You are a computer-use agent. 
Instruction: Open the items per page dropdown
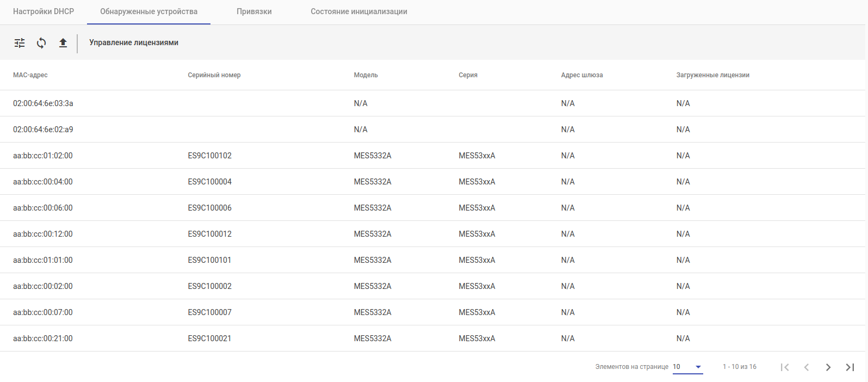tap(687, 367)
